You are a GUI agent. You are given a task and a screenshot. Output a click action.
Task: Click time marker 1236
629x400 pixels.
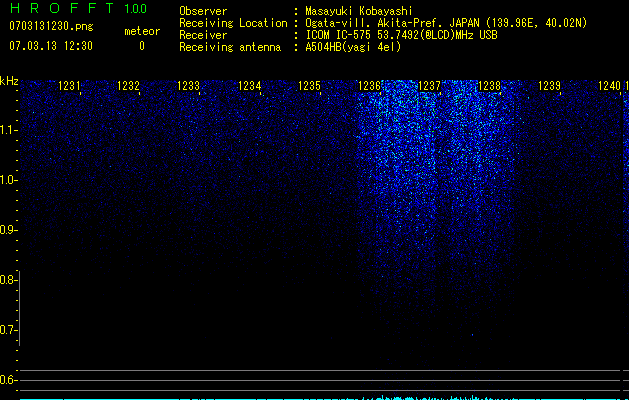point(369,86)
